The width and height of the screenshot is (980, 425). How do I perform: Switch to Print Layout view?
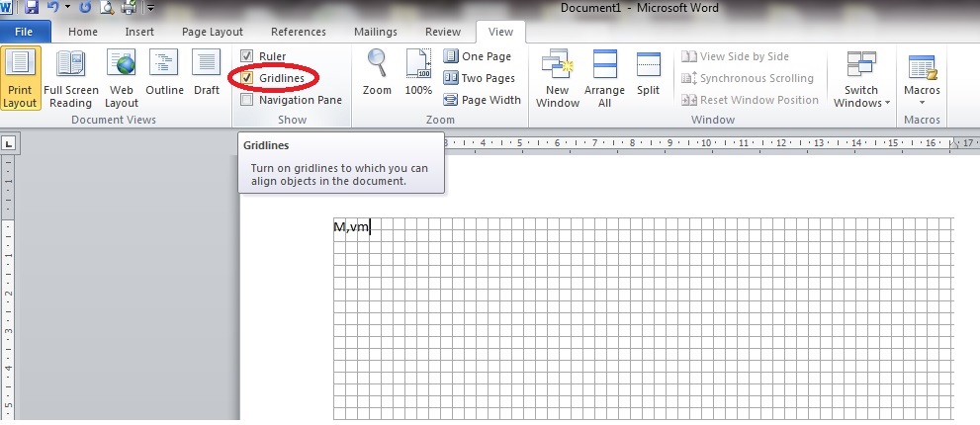[21, 77]
